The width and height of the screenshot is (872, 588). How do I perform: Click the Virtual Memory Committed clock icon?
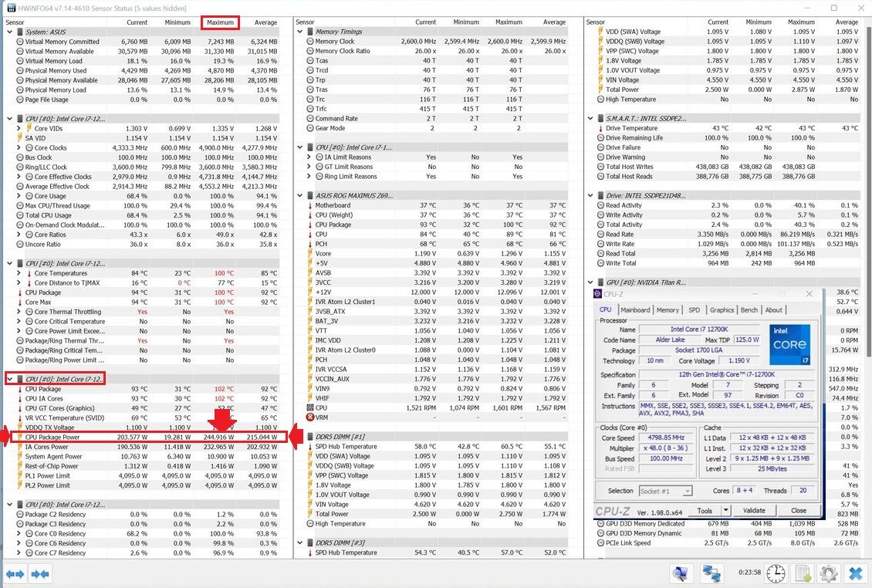click(20, 42)
